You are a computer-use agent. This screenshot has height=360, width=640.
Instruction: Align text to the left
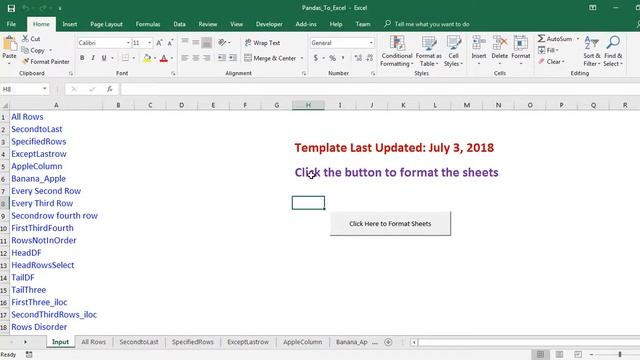click(x=184, y=58)
